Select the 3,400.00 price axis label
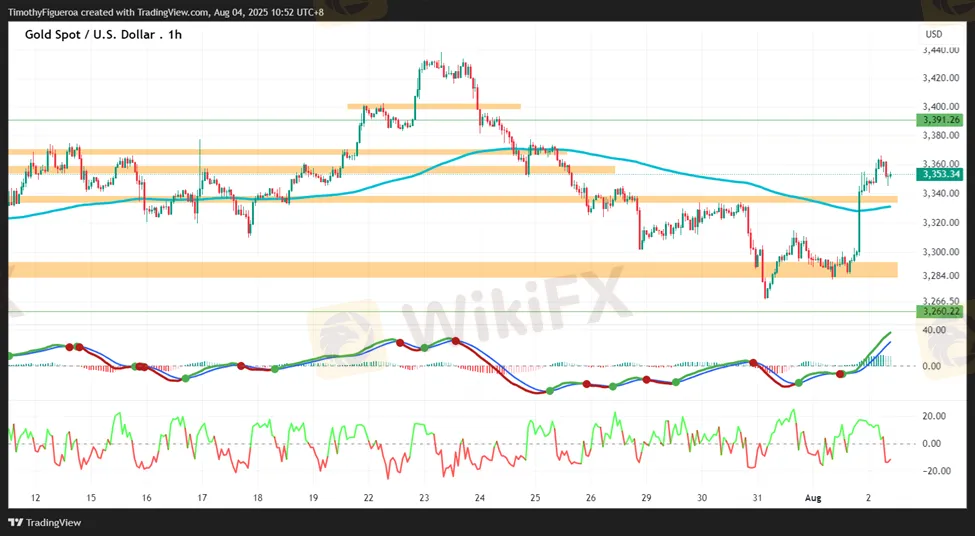The height and width of the screenshot is (536, 975). tap(941, 107)
